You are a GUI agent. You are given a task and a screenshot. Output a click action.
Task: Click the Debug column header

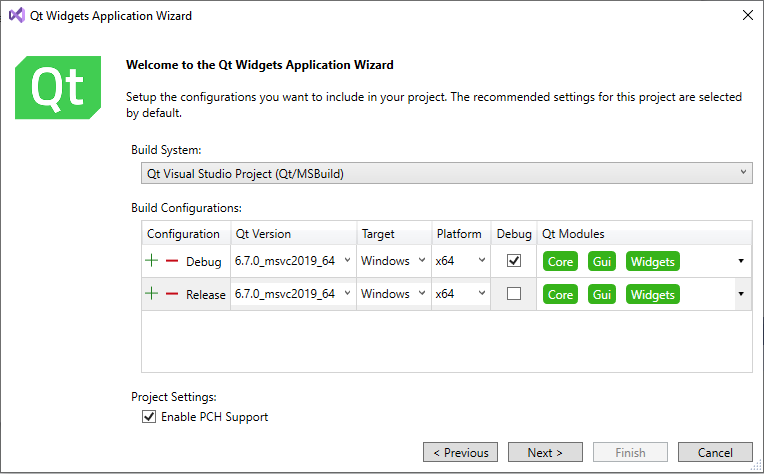point(514,233)
